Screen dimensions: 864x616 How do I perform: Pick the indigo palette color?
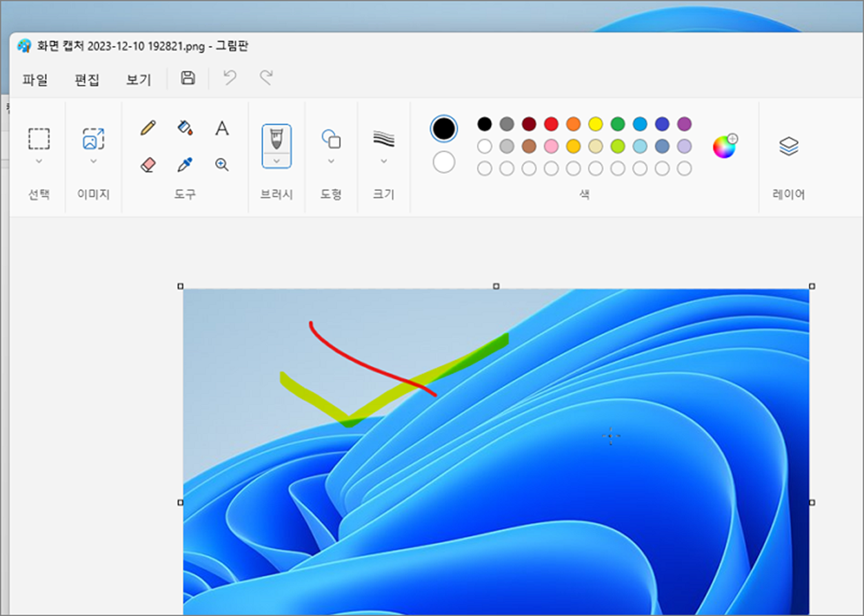662,124
